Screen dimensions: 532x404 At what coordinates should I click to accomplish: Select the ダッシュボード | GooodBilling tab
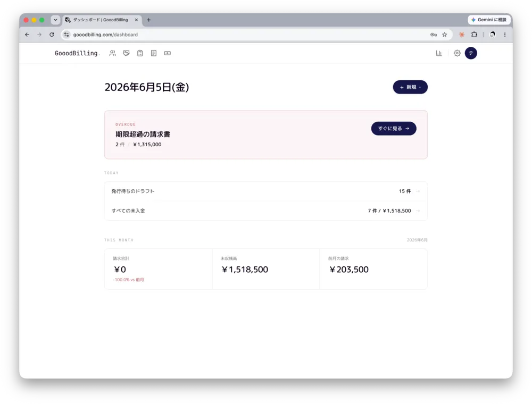point(101,20)
